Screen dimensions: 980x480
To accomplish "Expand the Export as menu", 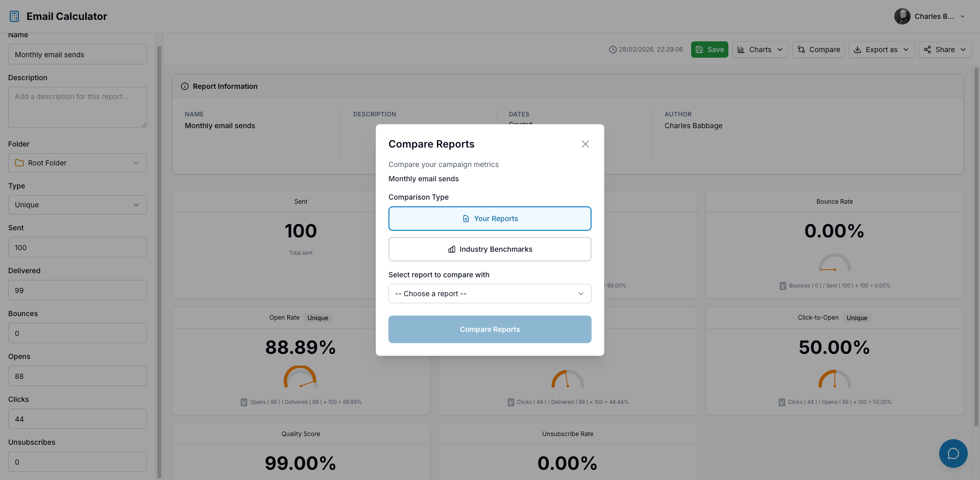I will coord(881,50).
